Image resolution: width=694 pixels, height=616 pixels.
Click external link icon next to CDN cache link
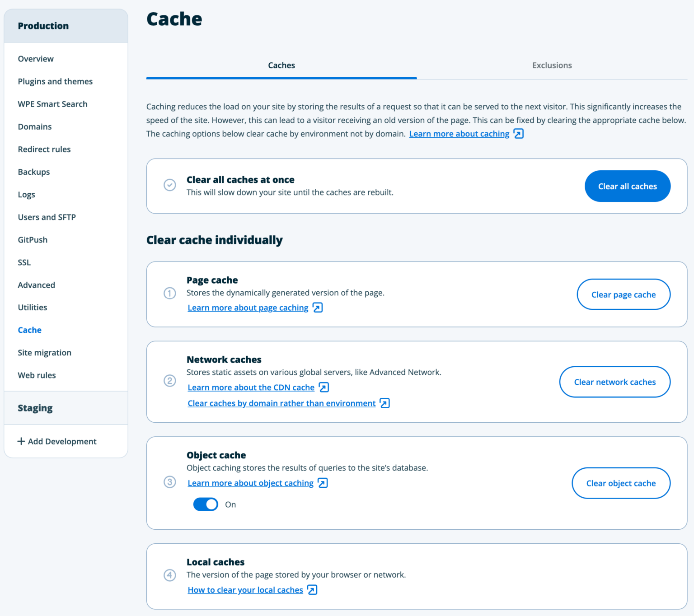point(323,387)
